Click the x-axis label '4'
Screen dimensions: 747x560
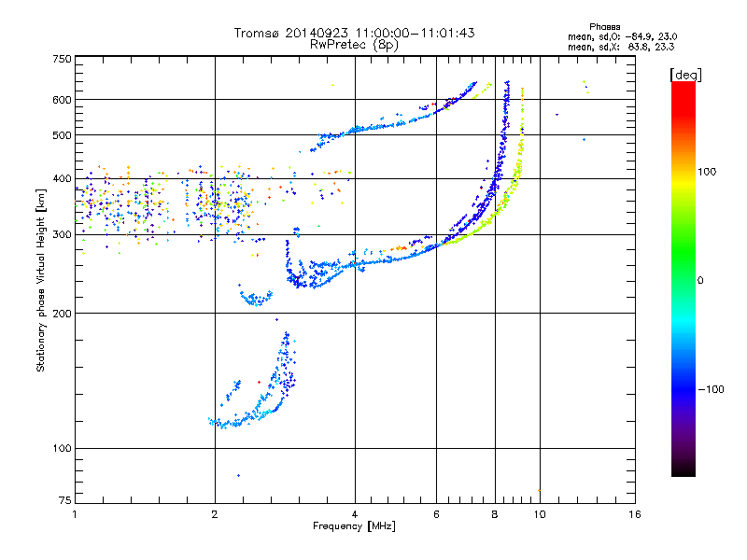point(355,514)
